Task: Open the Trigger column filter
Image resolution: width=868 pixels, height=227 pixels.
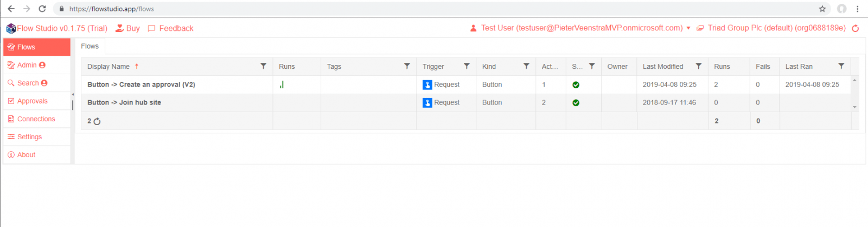Action: 467,66
